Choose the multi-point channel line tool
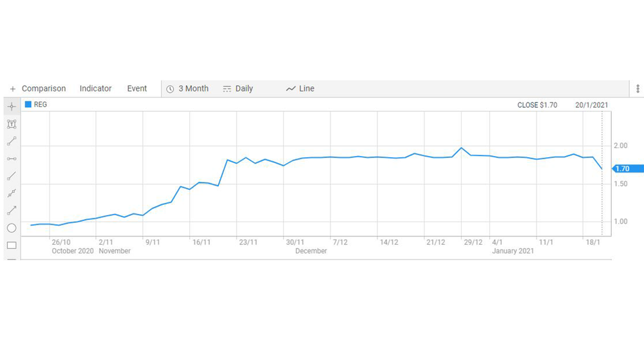The image size is (644, 337). (x=12, y=193)
